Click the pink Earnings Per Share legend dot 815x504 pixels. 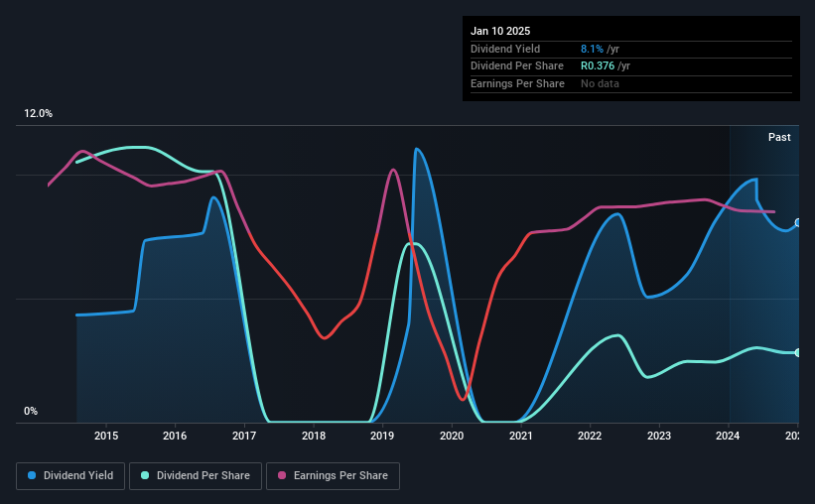coord(282,475)
